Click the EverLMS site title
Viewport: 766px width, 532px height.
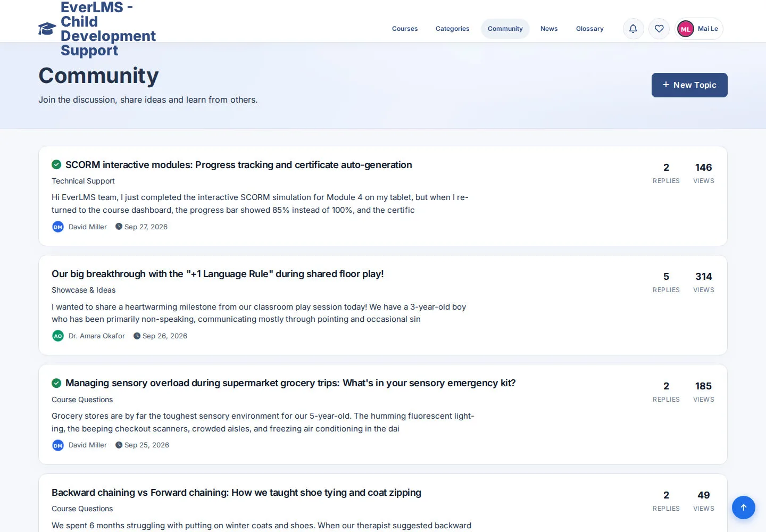pos(108,29)
